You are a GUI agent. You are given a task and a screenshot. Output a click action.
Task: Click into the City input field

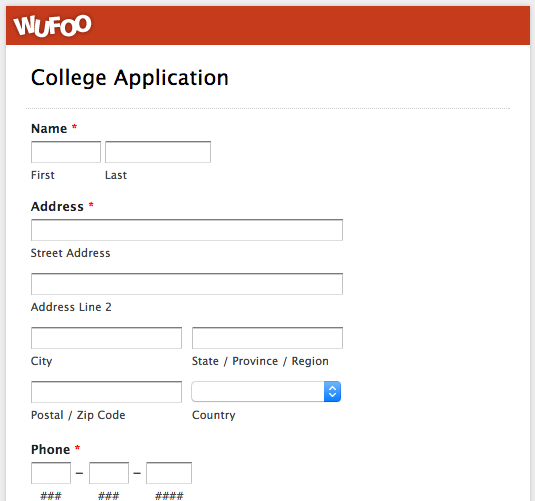(x=106, y=338)
